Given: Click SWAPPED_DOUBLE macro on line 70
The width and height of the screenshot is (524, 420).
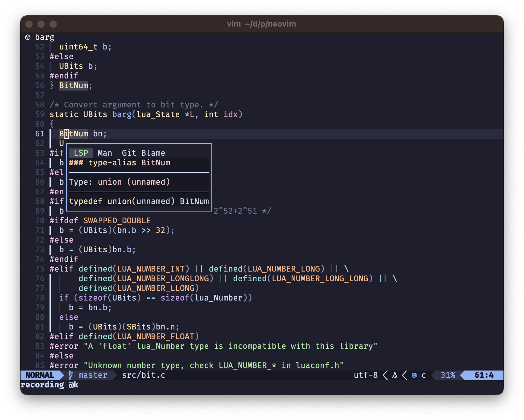Looking at the screenshot, I should (117, 221).
